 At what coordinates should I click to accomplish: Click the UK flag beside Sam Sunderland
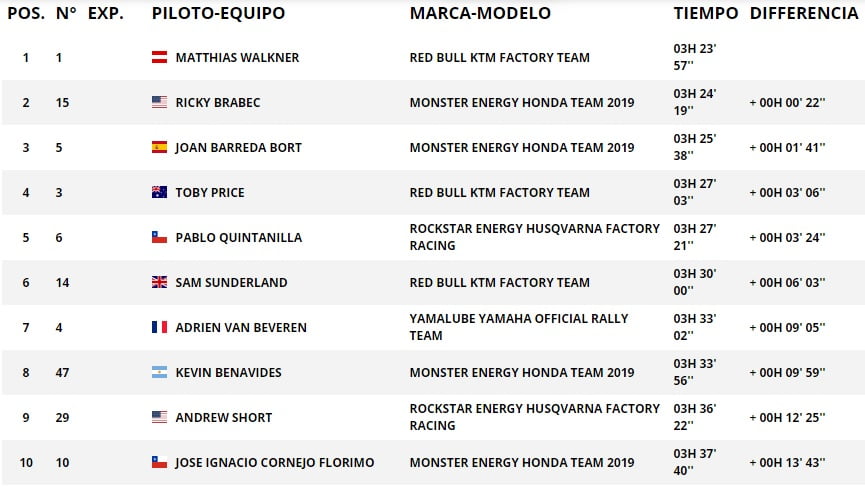159,282
